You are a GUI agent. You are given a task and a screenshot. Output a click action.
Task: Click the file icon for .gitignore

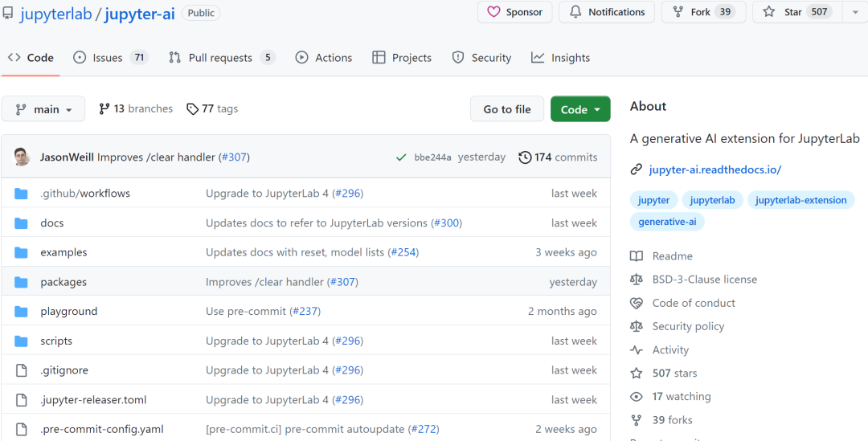pyautogui.click(x=22, y=370)
